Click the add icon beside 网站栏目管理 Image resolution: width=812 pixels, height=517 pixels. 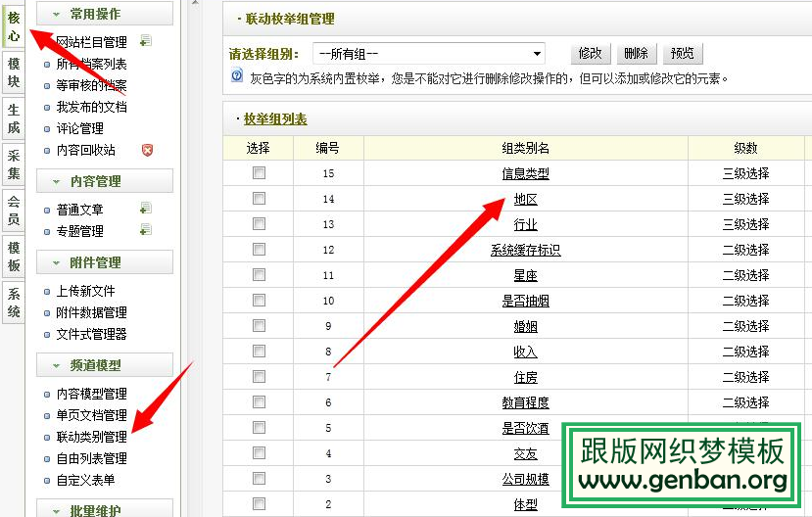click(x=146, y=40)
